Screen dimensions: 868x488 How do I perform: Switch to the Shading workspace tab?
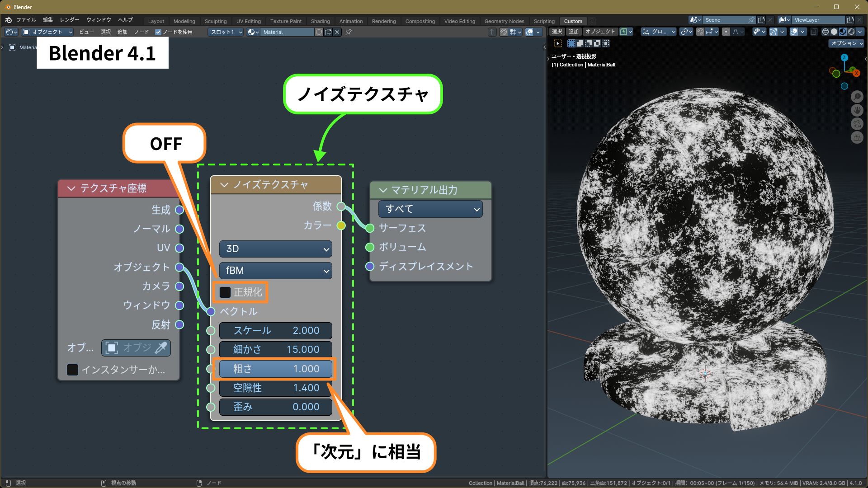tap(320, 21)
